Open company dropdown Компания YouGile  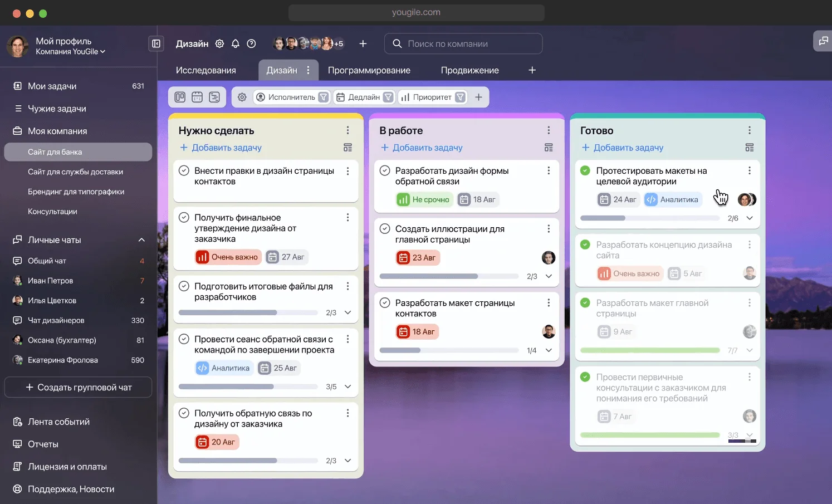71,52
